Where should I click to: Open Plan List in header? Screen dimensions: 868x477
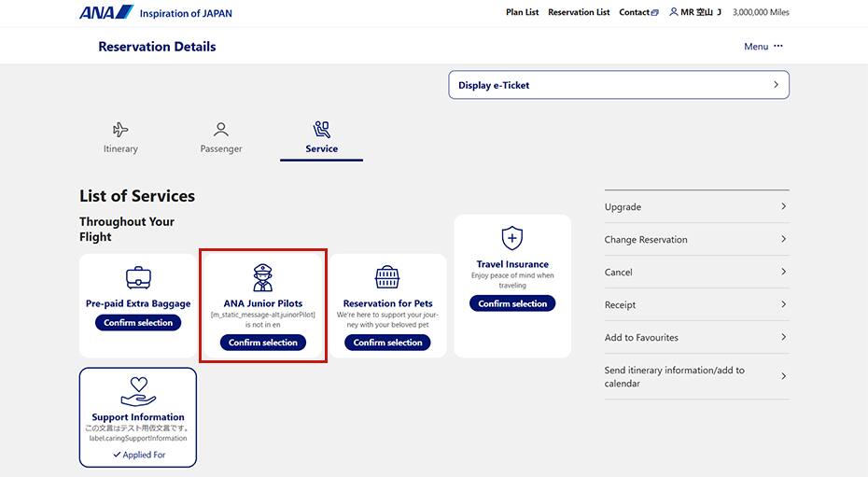522,12
